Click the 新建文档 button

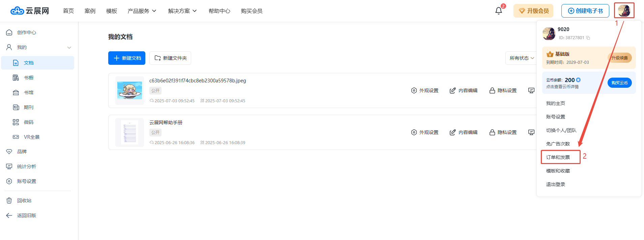tap(127, 58)
